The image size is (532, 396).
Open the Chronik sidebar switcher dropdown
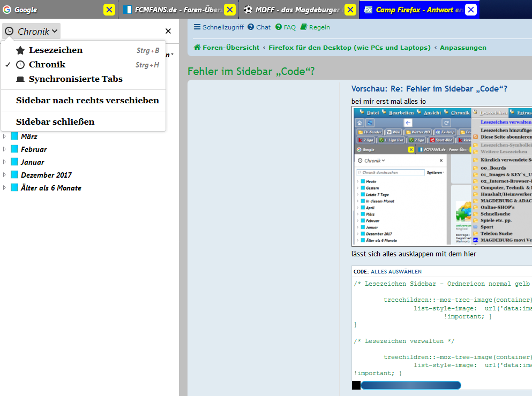pos(31,31)
